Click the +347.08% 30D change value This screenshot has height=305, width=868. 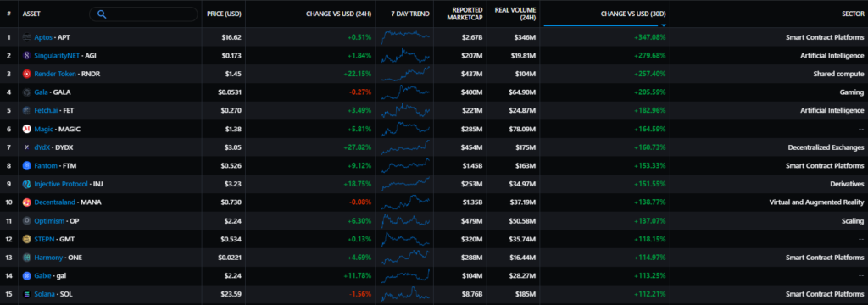(x=650, y=37)
